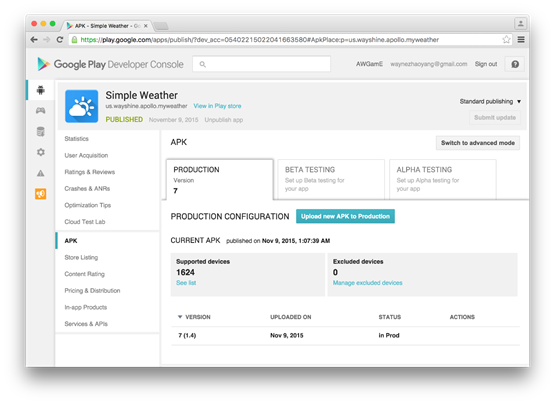Click the browser address bar URL
555x404 pixels.
259,40
